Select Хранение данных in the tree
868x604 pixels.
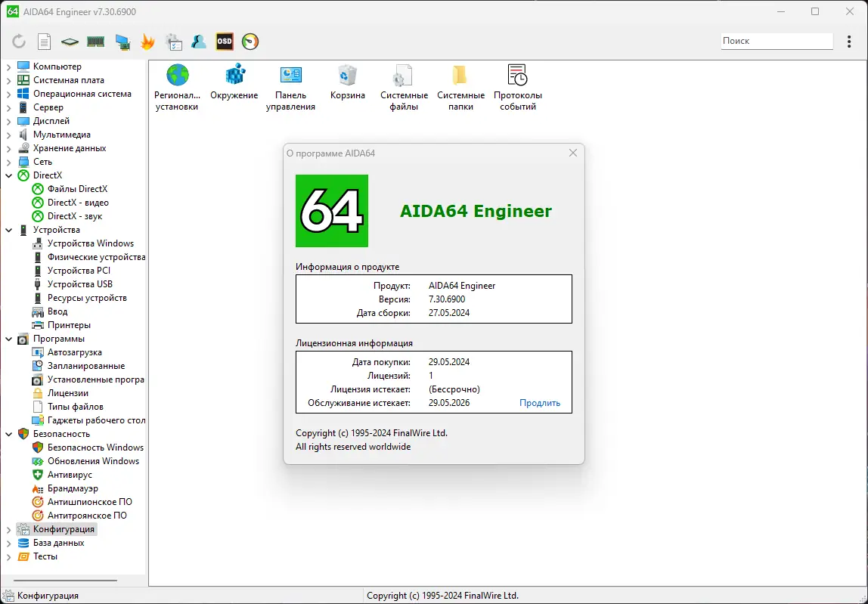[x=70, y=148]
